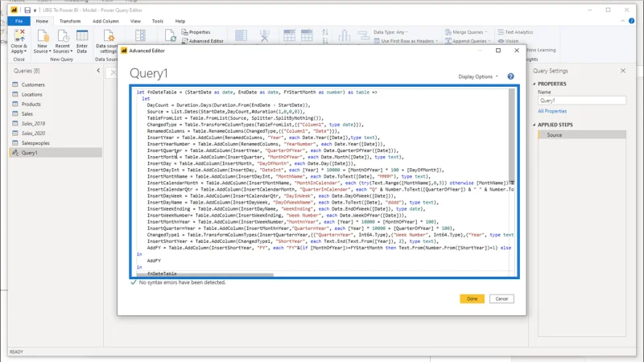The width and height of the screenshot is (644, 362).
Task: Click Use First Row as Headers
Action: (406, 41)
